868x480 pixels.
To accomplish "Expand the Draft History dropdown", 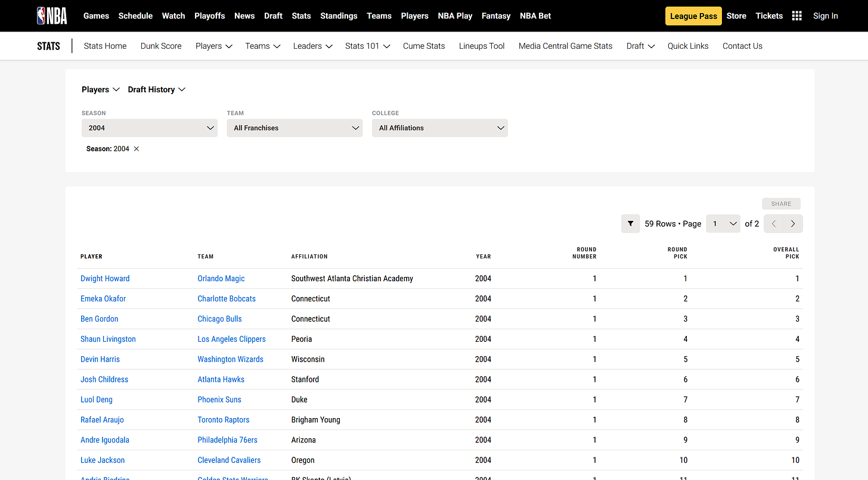I will pos(157,89).
